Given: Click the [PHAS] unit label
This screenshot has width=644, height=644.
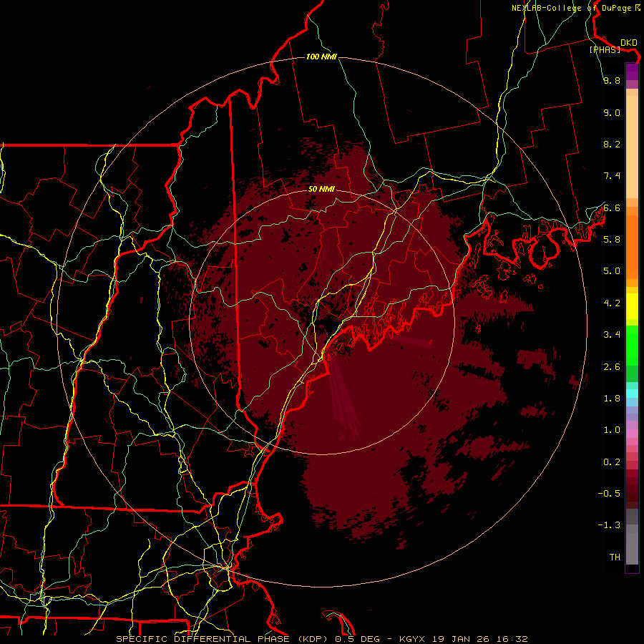Looking at the screenshot, I should tap(605, 49).
